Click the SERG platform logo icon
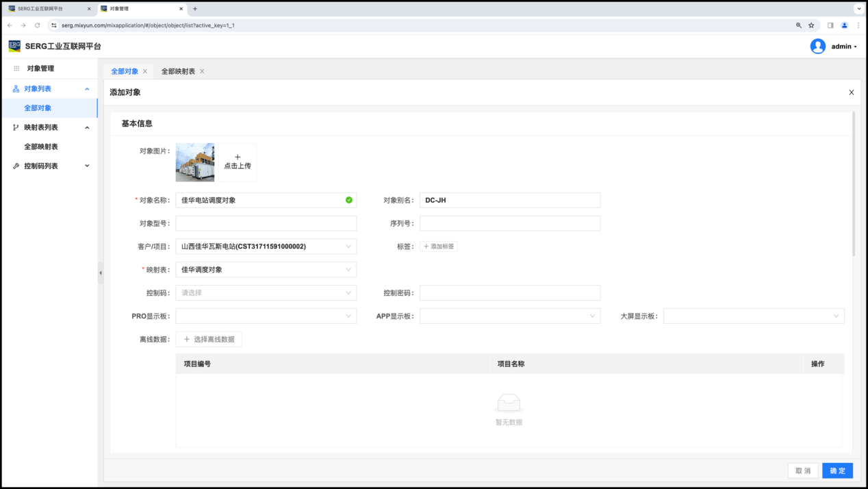Screen dimensions: 868x489 pyautogui.click(x=14, y=46)
